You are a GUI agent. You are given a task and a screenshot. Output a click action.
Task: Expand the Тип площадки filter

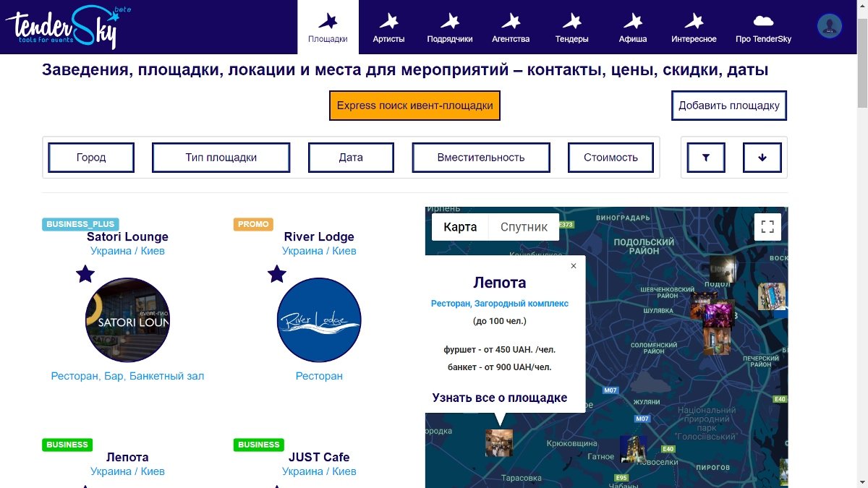221,158
